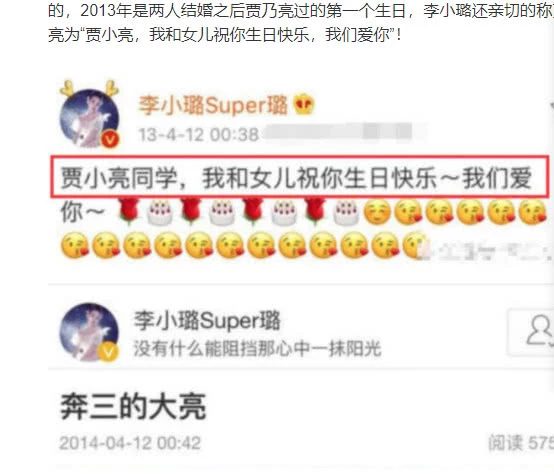Click the first kiss emoji on second row
This screenshot has height=474, width=554.
pyautogui.click(x=75, y=244)
